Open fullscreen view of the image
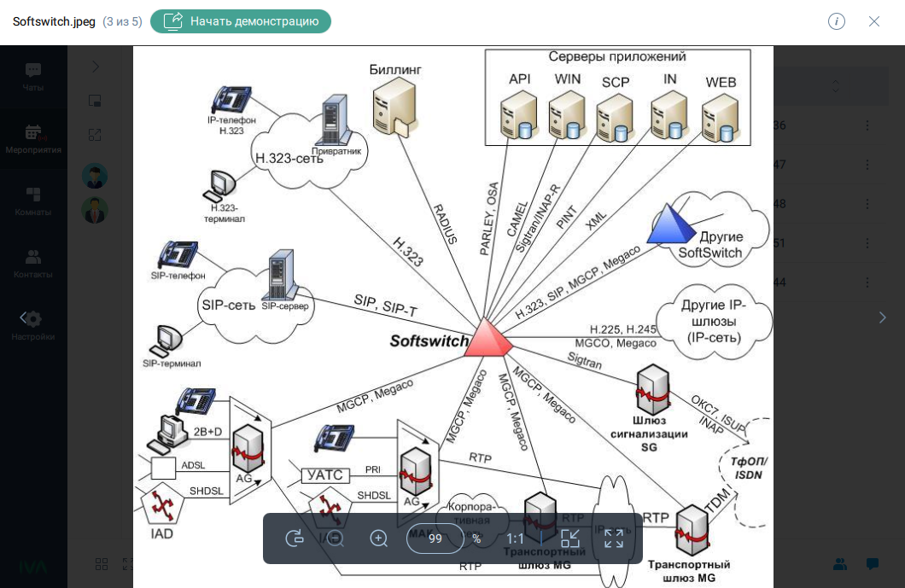Screen dimensions: 905x588 point(614,539)
